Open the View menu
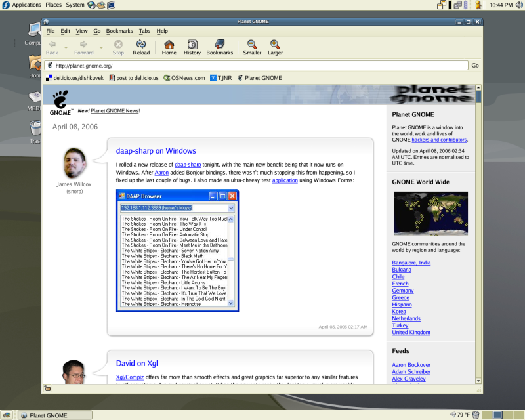Viewport: 525px width, 420px height. (x=81, y=31)
